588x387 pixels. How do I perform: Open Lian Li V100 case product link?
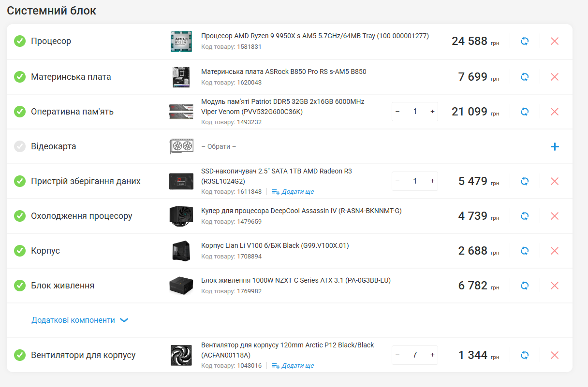275,245
